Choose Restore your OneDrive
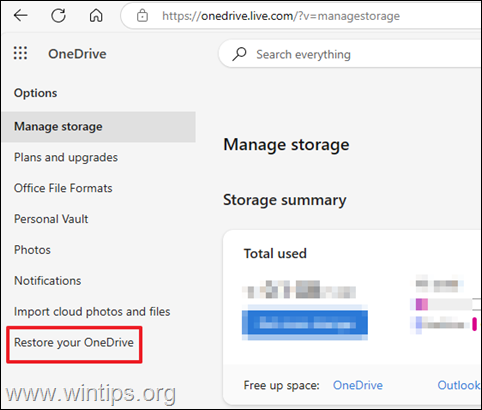 74,343
